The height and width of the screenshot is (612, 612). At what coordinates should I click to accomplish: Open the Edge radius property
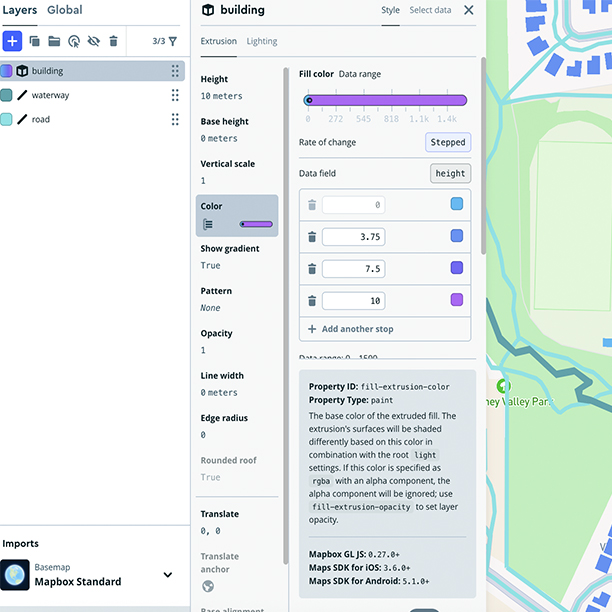(237, 426)
